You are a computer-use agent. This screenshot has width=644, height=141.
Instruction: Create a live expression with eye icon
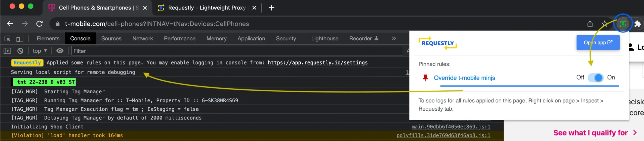tap(60, 51)
